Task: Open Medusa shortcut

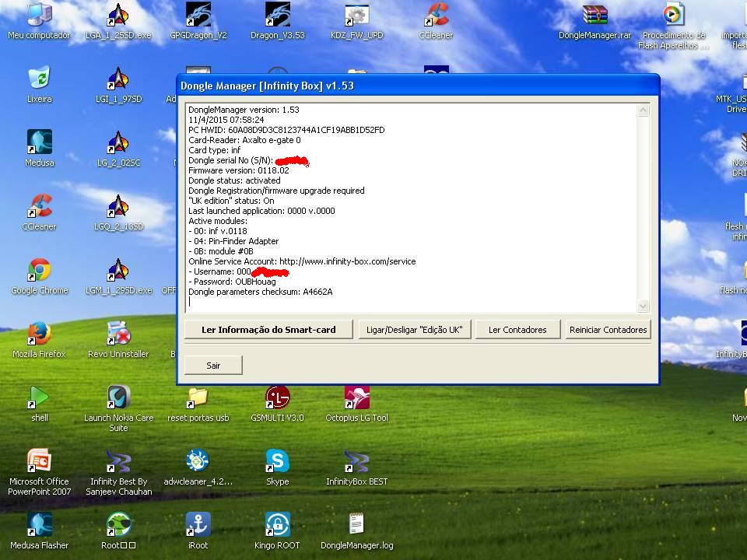Action: point(40,149)
